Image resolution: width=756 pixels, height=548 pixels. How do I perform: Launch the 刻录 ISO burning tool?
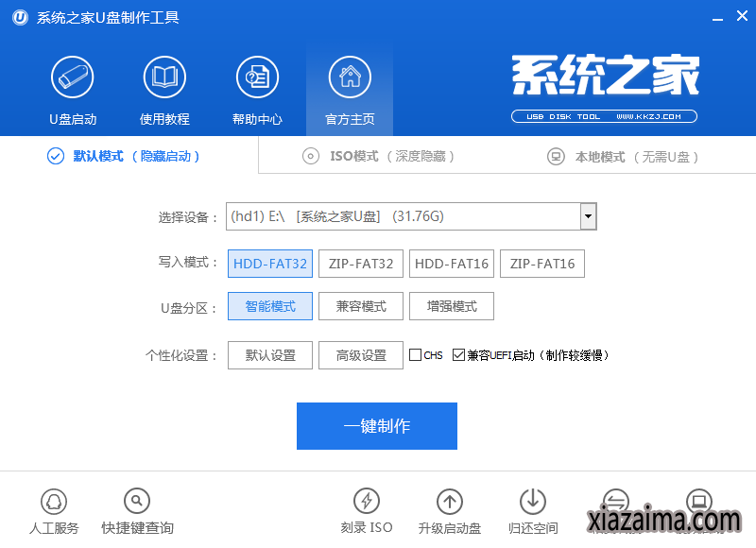pos(367,511)
